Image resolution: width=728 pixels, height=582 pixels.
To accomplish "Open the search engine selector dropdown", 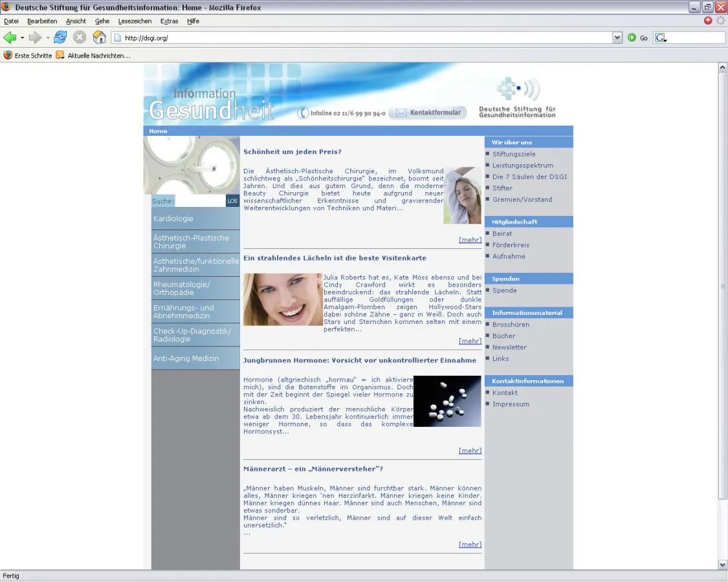I will (661, 38).
